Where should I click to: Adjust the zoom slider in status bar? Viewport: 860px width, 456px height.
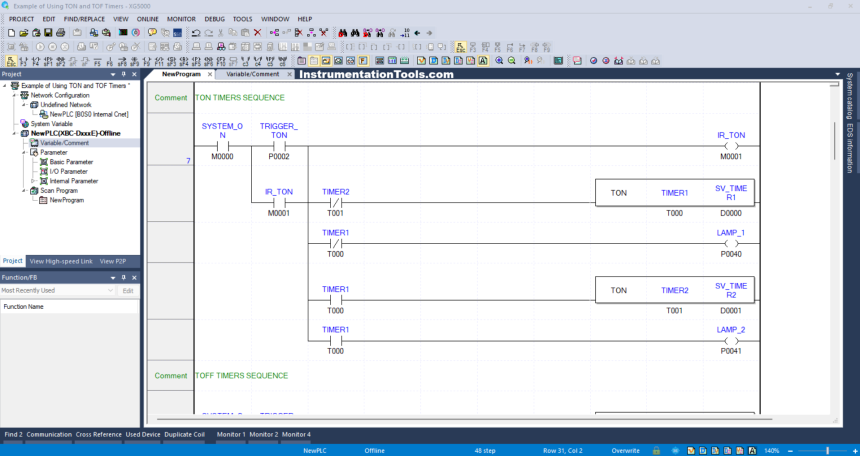coord(826,451)
